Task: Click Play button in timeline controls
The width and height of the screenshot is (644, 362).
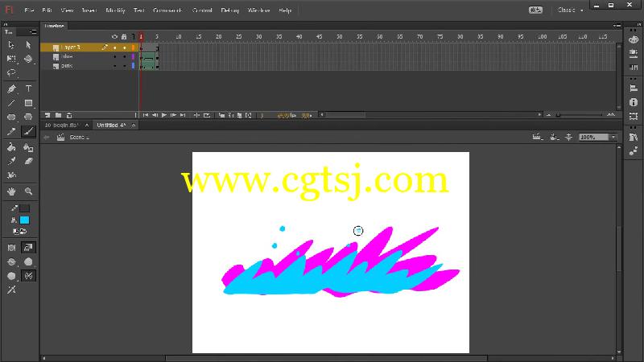Action: tap(164, 115)
